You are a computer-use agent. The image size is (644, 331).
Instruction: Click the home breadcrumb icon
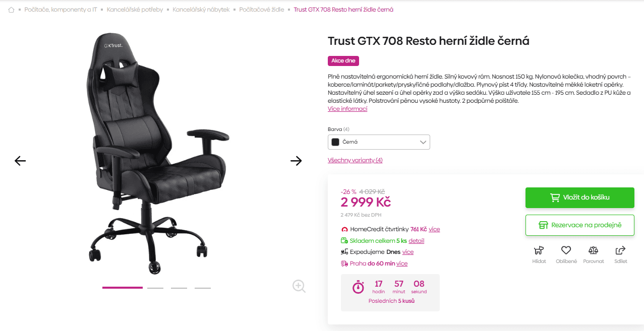[11, 9]
